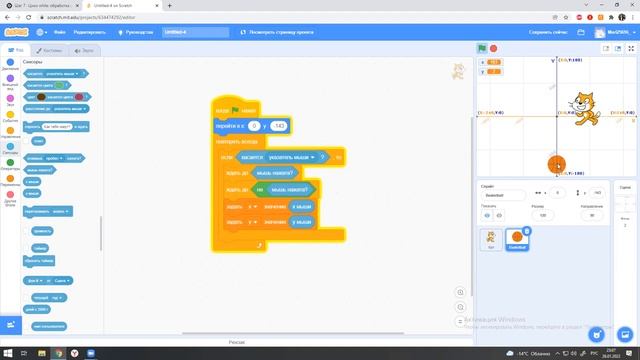Open the Choose a Backdrop button

625,335
